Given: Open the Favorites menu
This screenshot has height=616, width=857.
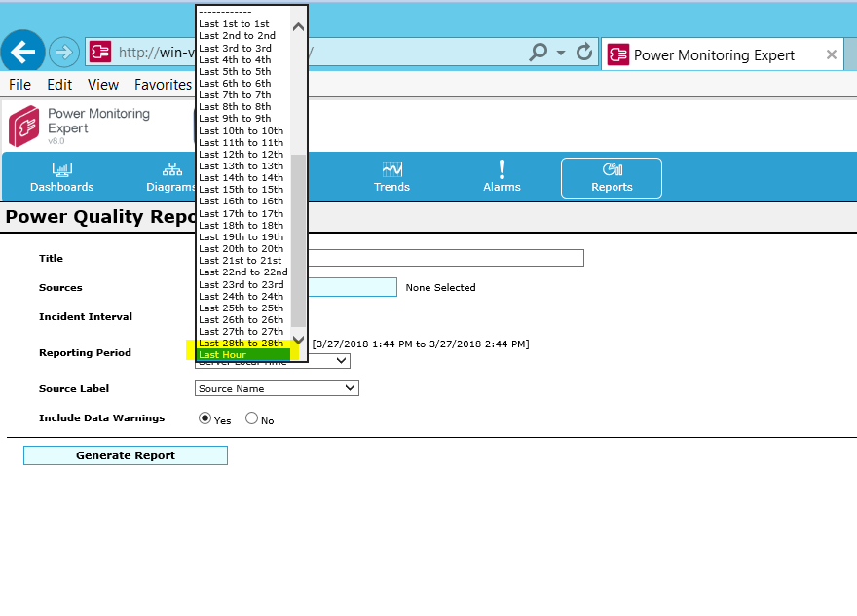Looking at the screenshot, I should tap(163, 85).
